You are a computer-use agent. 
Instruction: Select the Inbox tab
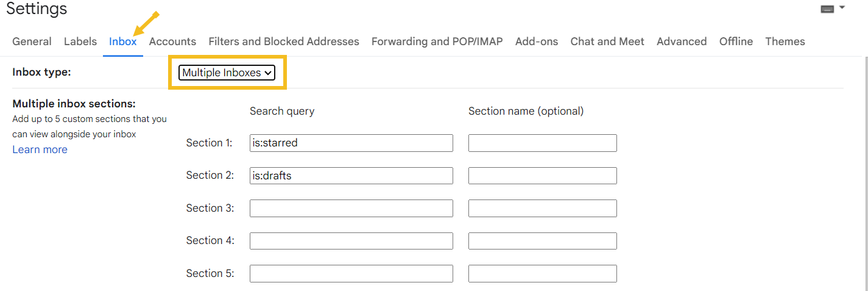click(x=123, y=41)
